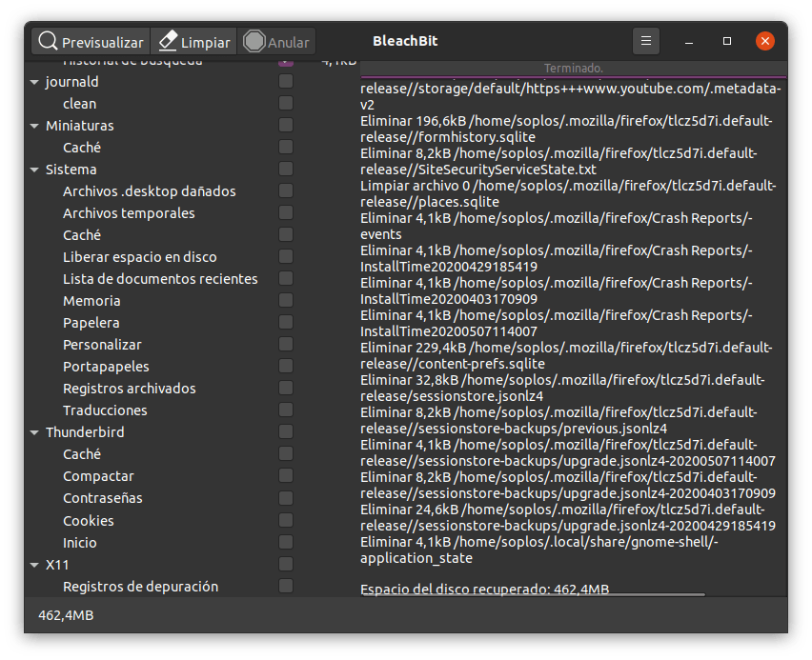Viewport: 812px width, 660px height.
Task: Click the 462,4MB status bar value
Action: point(66,615)
